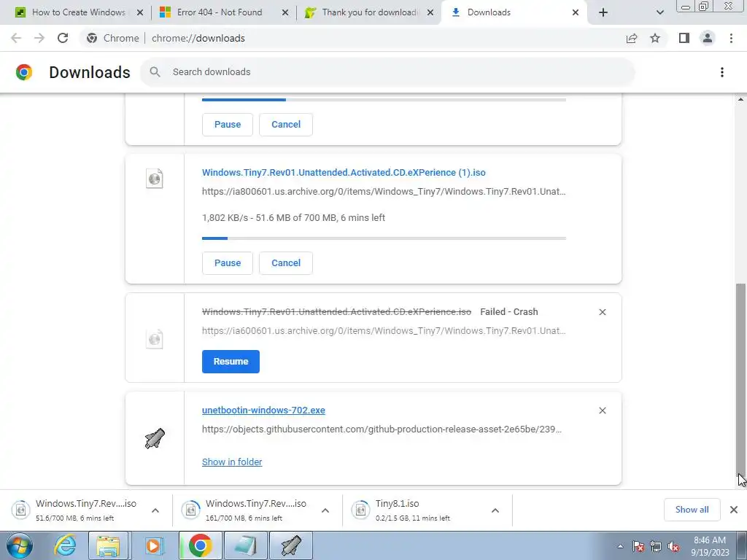Viewport: 747px width, 560px height.
Task: Click the Search downloads field
Action: [x=387, y=72]
